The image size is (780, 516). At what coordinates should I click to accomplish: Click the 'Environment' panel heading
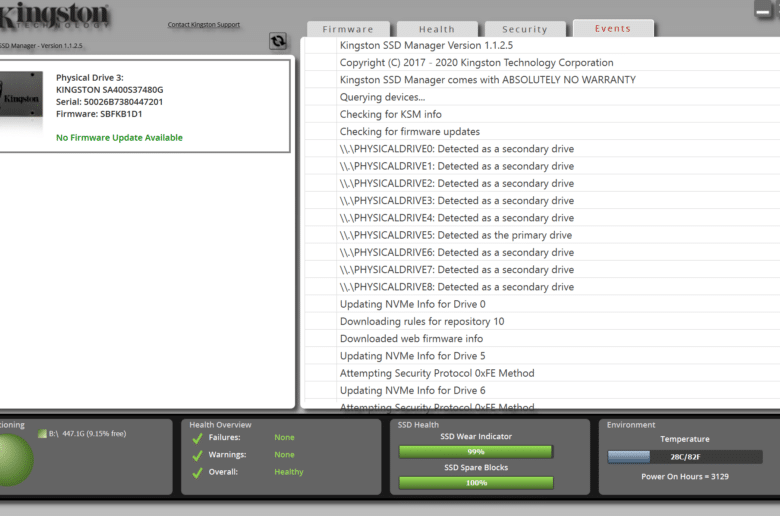click(631, 425)
